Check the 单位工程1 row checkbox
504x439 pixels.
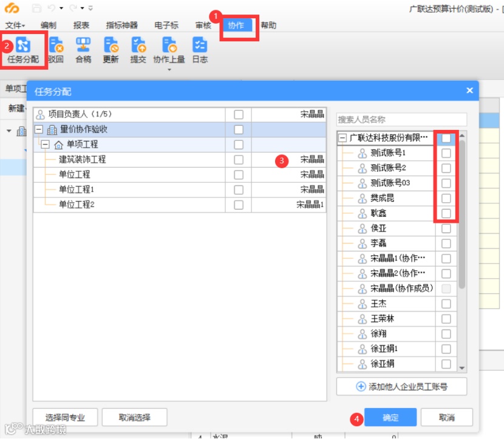click(x=239, y=190)
